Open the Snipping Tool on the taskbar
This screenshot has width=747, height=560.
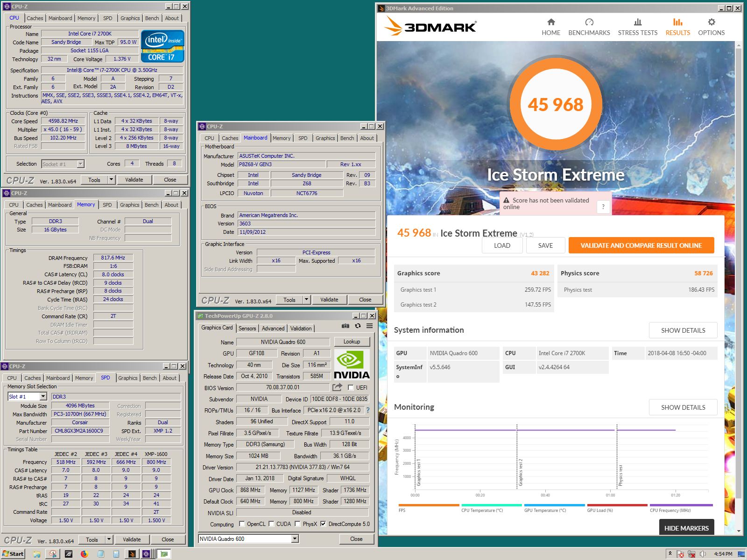(x=53, y=554)
